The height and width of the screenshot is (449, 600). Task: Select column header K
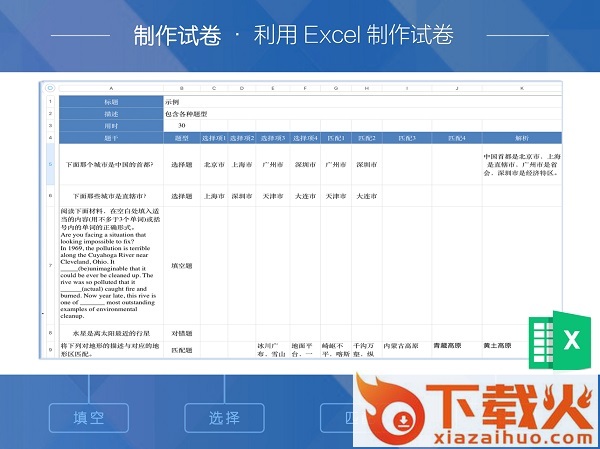click(x=522, y=88)
